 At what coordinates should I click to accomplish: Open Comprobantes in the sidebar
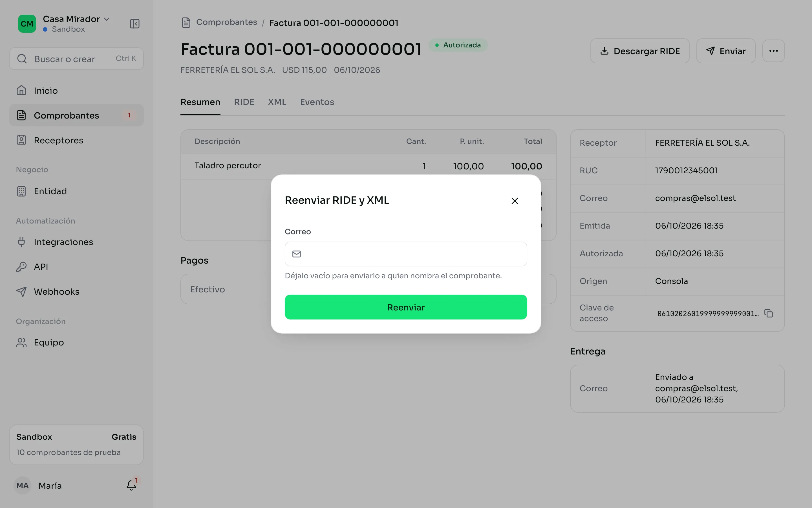point(76,115)
